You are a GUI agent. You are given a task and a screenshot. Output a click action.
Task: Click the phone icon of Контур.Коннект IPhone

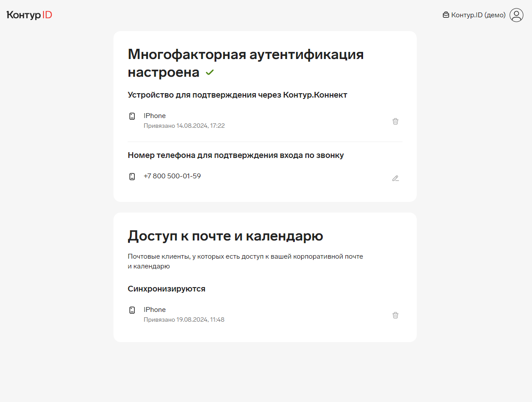(x=132, y=116)
